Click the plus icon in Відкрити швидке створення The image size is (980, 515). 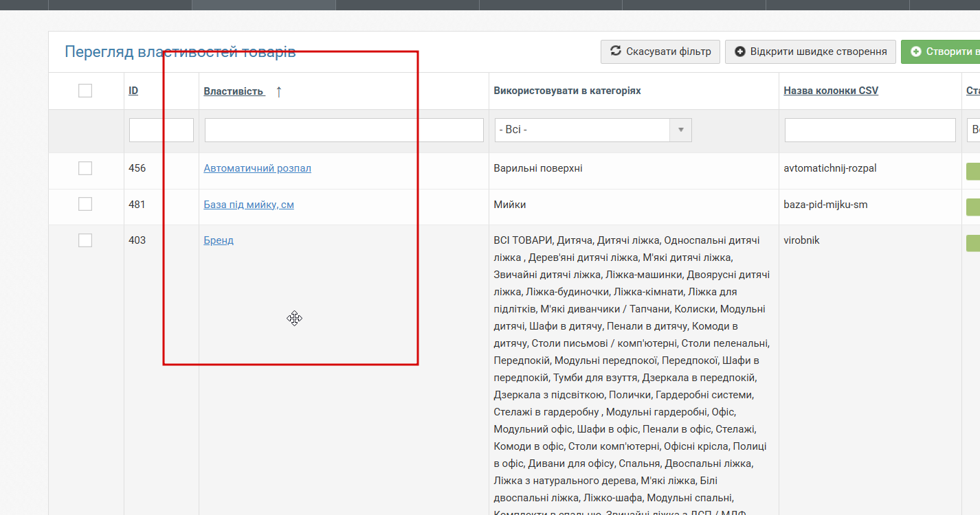point(740,51)
